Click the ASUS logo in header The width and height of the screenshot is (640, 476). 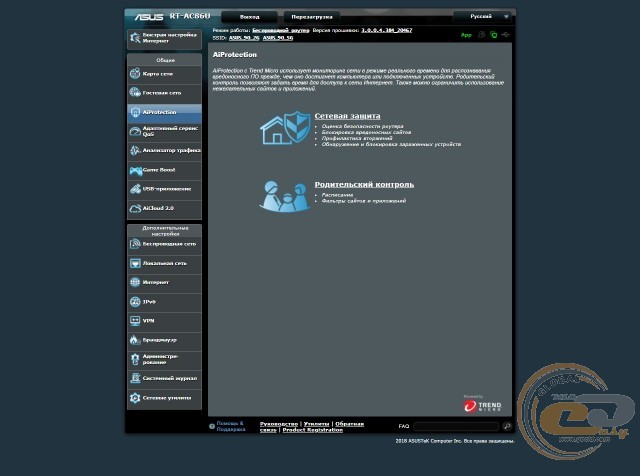pyautogui.click(x=149, y=17)
